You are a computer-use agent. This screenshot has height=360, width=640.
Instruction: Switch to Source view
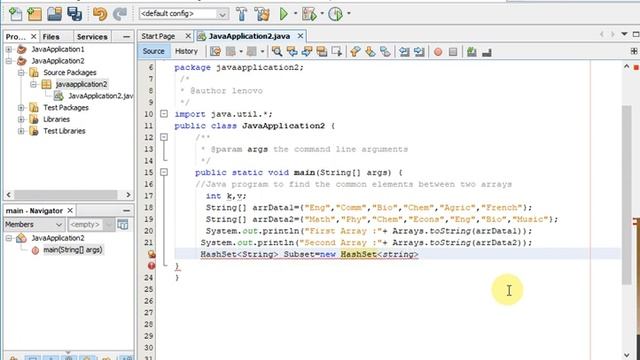click(154, 51)
